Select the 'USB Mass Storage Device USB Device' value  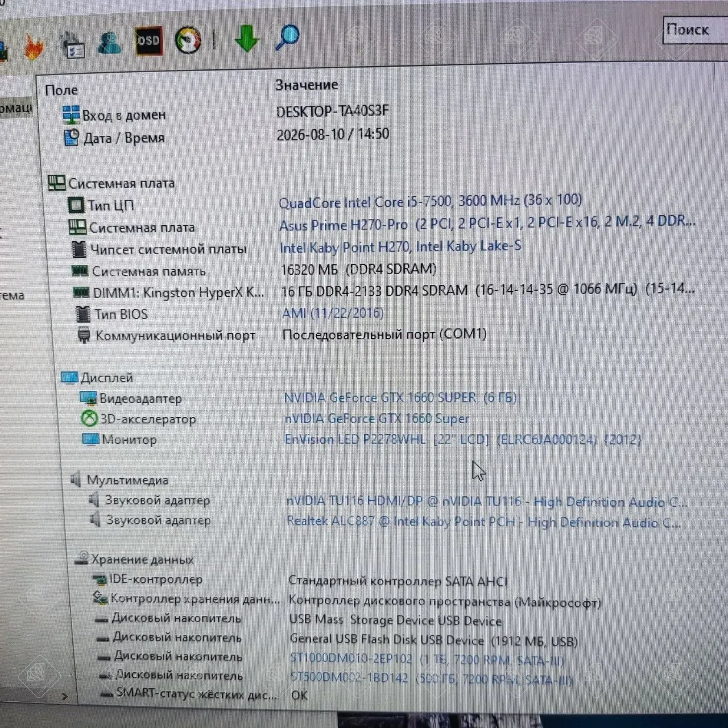click(x=395, y=621)
